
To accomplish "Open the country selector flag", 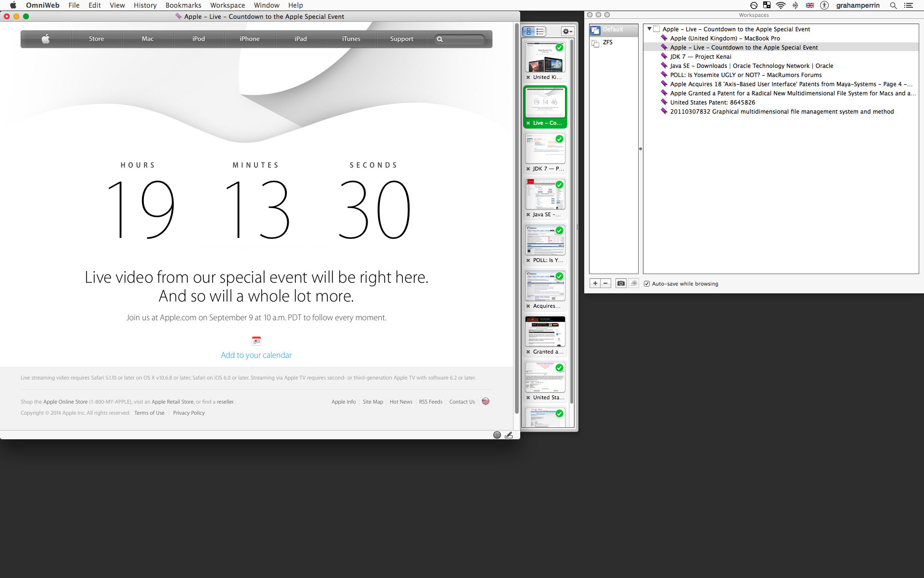I will [486, 401].
